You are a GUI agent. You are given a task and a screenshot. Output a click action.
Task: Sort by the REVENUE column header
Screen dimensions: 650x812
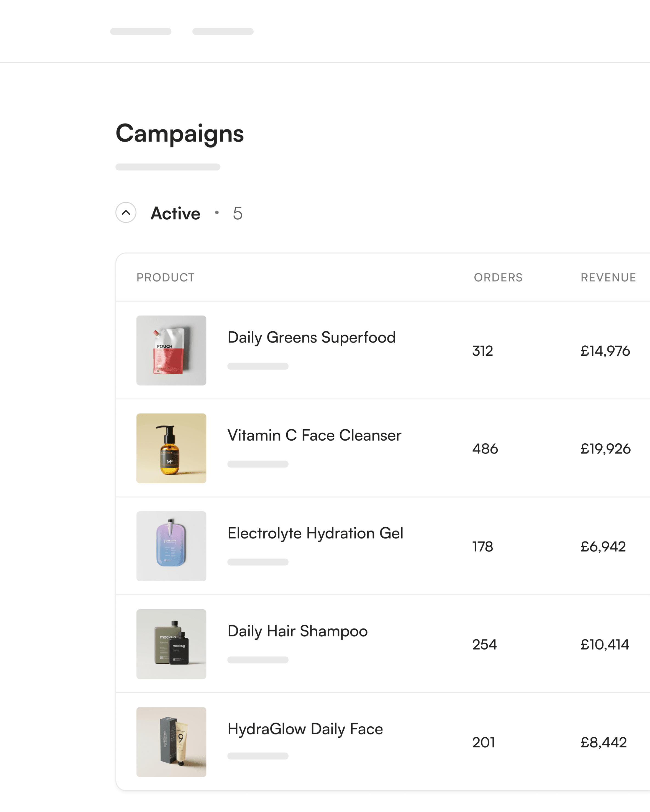click(x=608, y=278)
